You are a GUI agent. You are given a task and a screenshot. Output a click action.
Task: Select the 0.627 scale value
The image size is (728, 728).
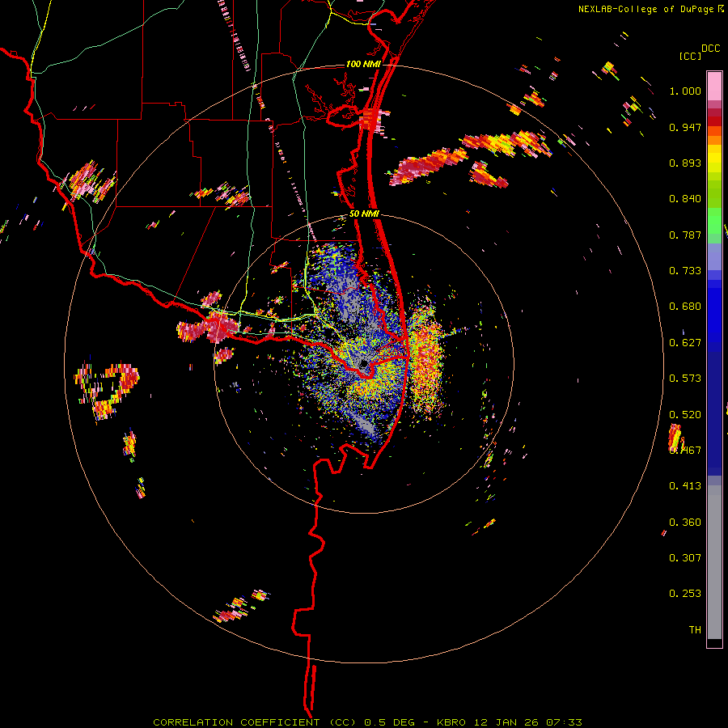click(x=685, y=343)
